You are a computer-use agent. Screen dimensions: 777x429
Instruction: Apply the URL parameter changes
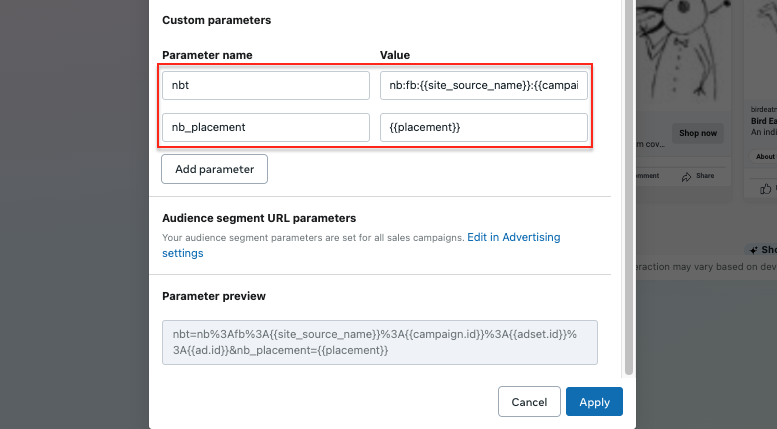(x=594, y=402)
